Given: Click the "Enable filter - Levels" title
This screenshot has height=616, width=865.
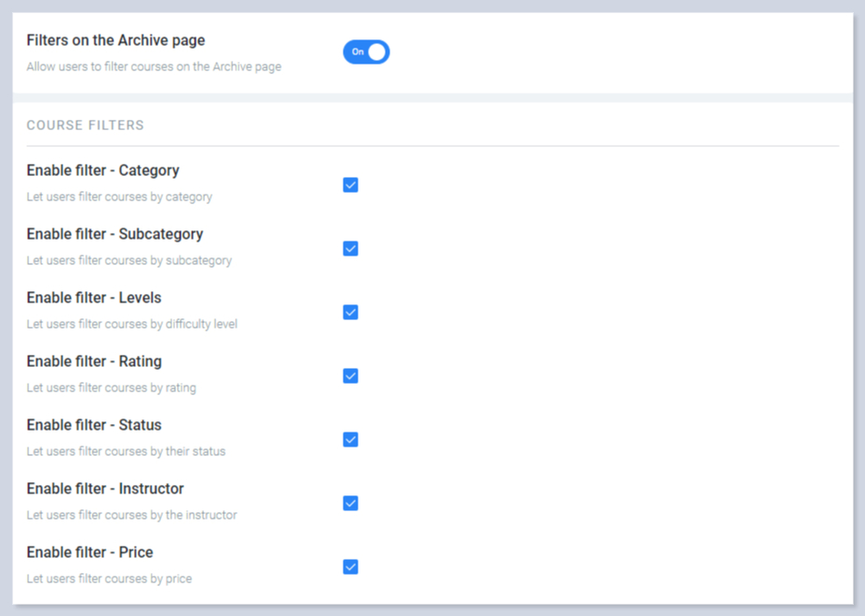Looking at the screenshot, I should pyautogui.click(x=94, y=298).
